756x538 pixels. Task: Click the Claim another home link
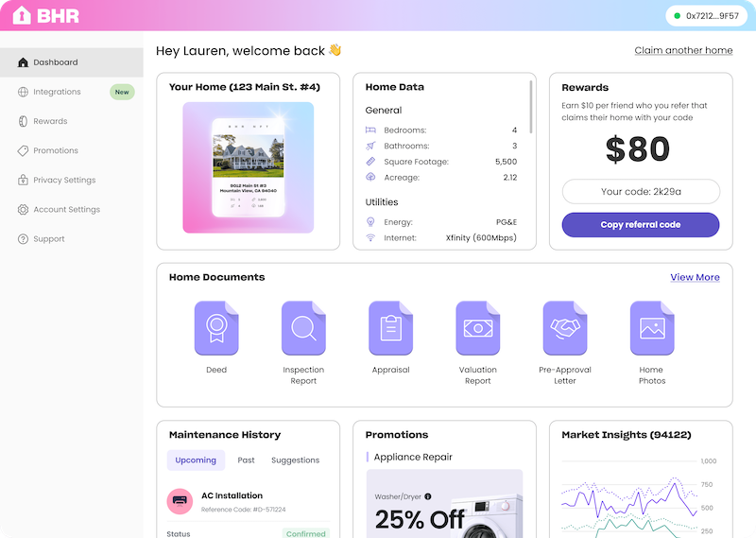tap(683, 50)
